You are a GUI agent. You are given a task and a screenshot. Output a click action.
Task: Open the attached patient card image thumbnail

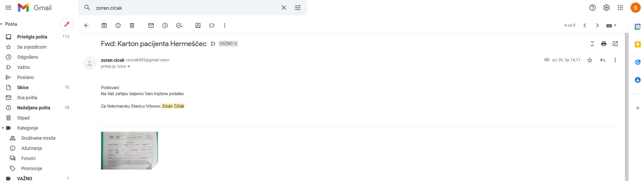(x=129, y=150)
